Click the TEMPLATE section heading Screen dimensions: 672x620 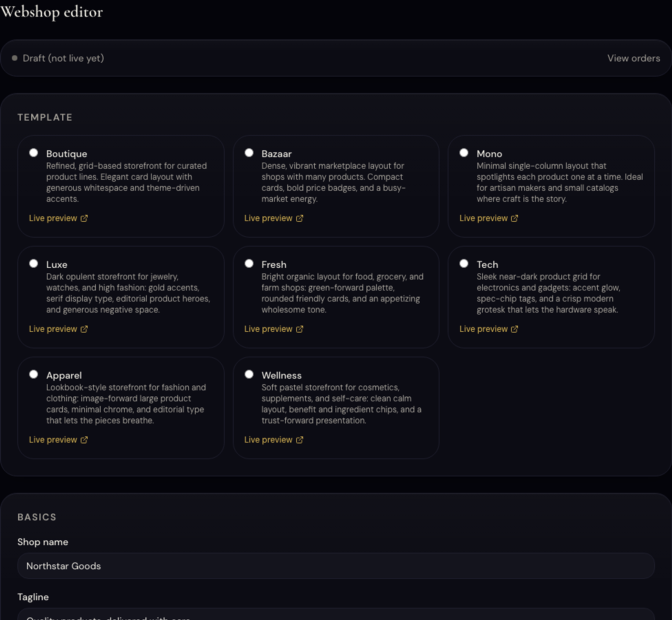45,117
